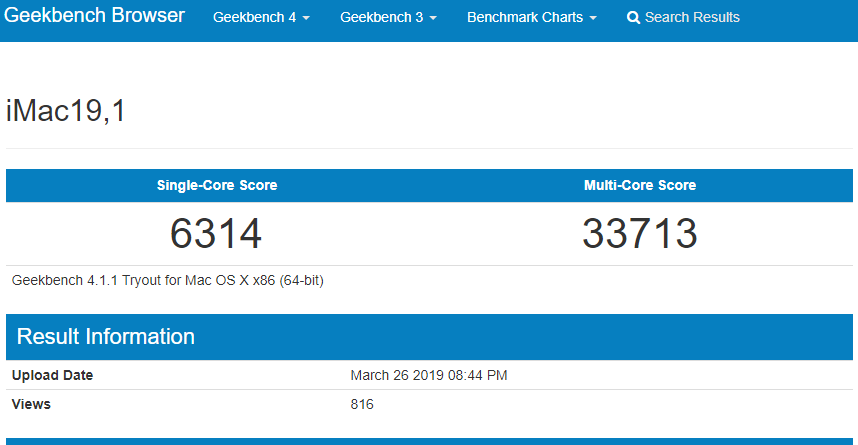This screenshot has width=858, height=445.
Task: Click the Search Results magnifier icon
Action: pos(633,18)
